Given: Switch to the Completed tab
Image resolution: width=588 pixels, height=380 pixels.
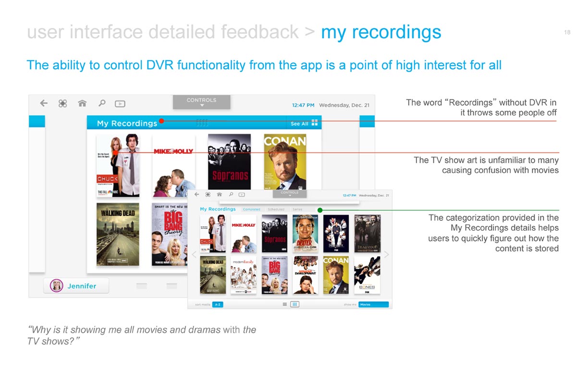Looking at the screenshot, I should [251, 210].
